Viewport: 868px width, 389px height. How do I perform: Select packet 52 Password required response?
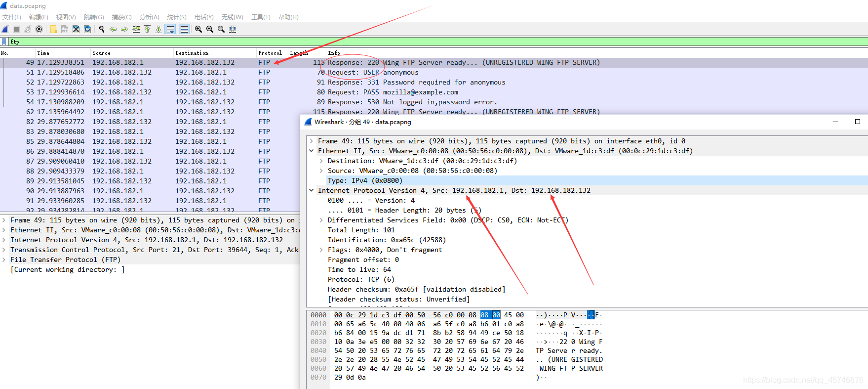(x=434, y=82)
